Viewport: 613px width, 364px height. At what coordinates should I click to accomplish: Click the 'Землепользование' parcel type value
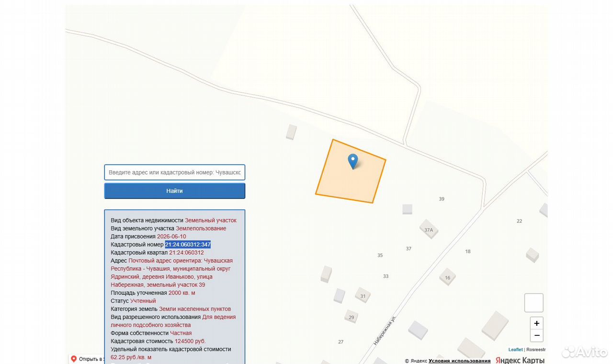[201, 228]
